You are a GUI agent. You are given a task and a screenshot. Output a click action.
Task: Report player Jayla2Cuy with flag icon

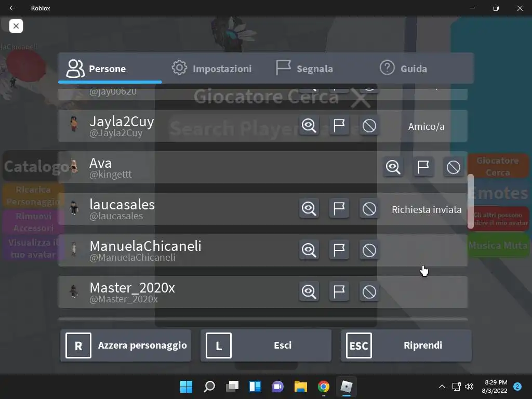(339, 126)
